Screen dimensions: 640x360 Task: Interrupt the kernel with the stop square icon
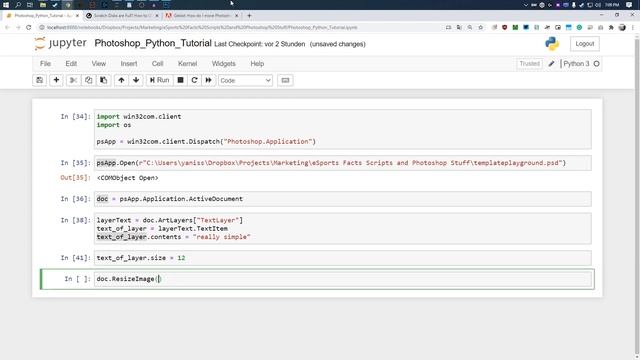tap(180, 80)
